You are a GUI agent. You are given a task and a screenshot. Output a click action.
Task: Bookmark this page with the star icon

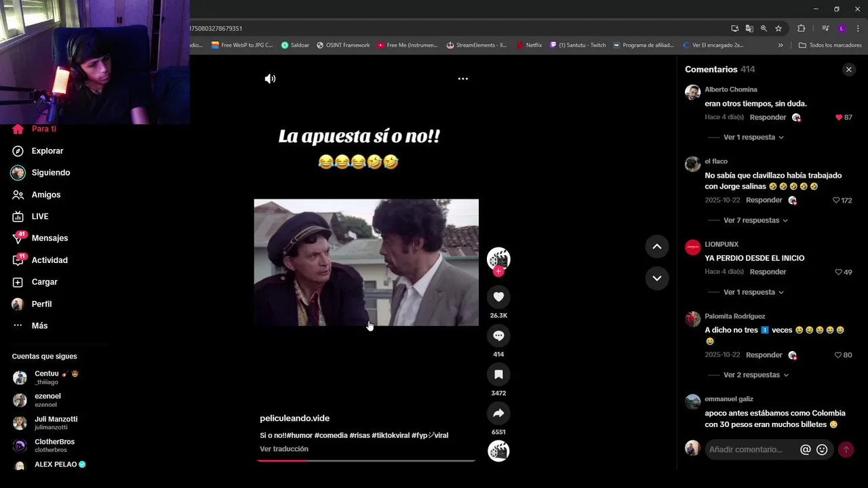778,28
